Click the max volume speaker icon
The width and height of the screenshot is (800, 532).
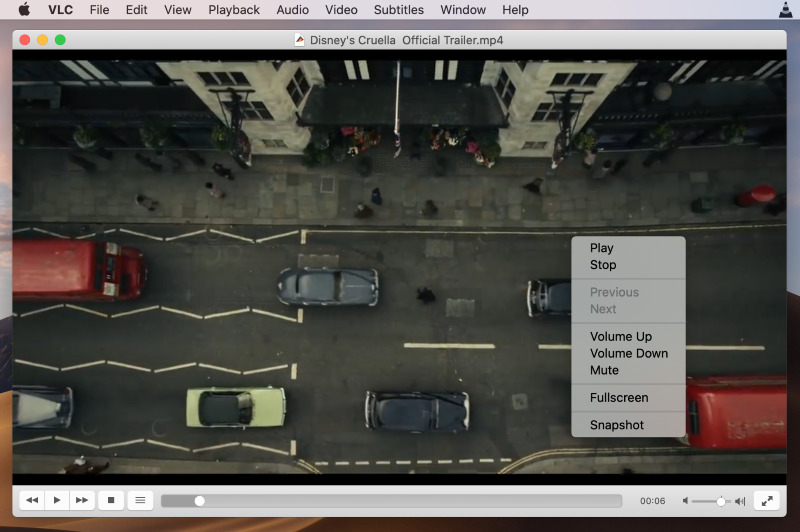(740, 501)
